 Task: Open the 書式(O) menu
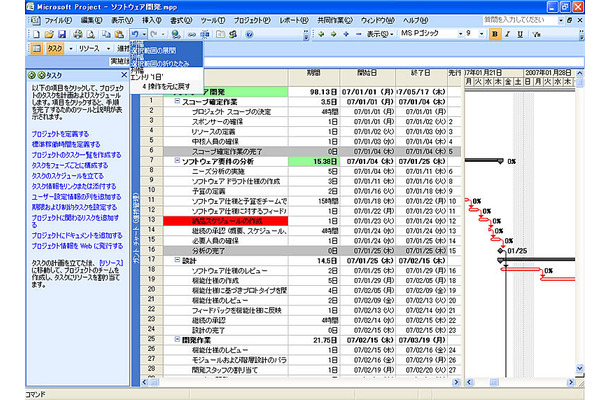pyautogui.click(x=181, y=20)
